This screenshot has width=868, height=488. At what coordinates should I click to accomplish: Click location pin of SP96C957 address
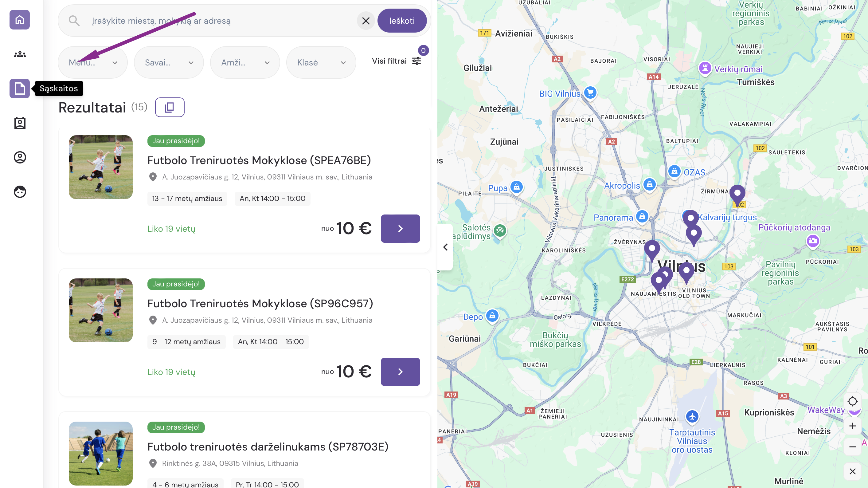[153, 320]
